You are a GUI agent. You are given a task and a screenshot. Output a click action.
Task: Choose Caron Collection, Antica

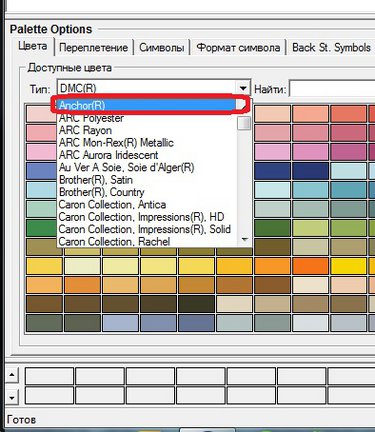(x=147, y=204)
